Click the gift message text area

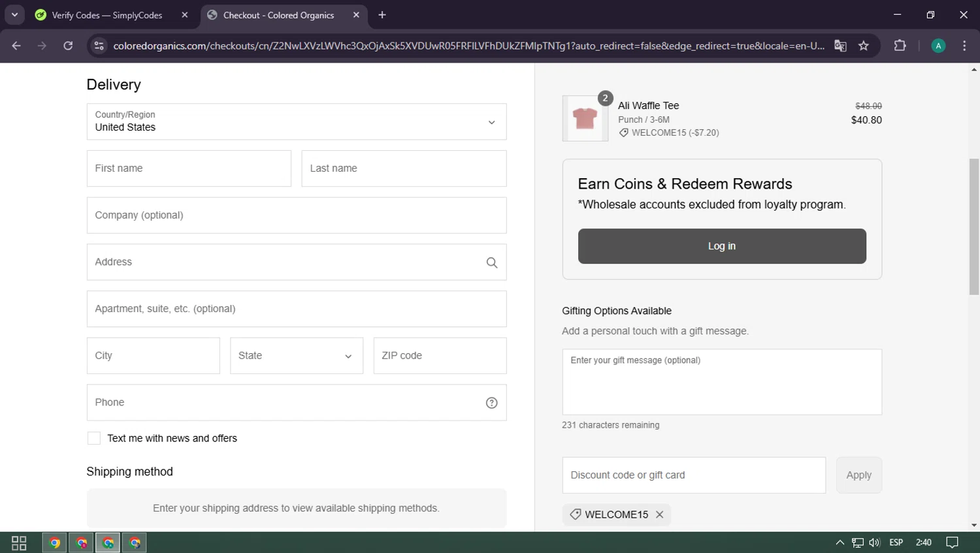click(722, 382)
